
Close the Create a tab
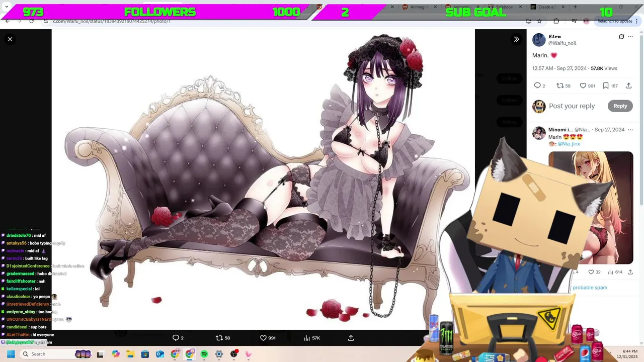pyautogui.click(x=563, y=7)
